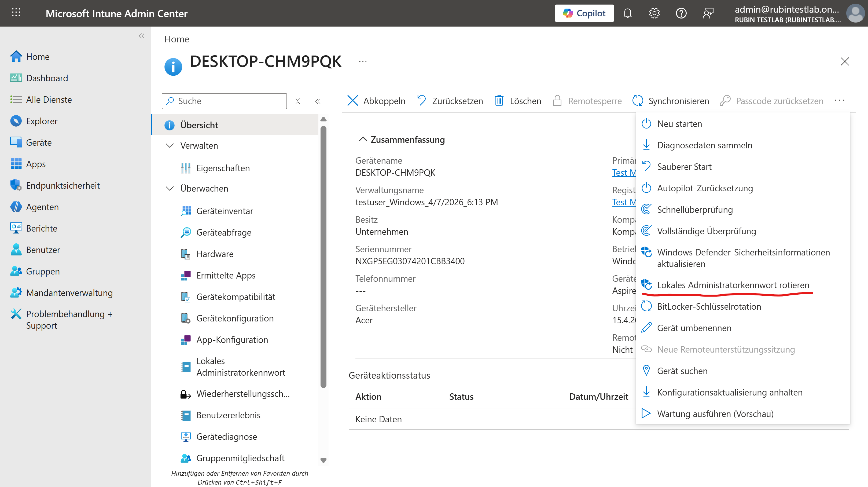Click the help question mark icon

[681, 13]
